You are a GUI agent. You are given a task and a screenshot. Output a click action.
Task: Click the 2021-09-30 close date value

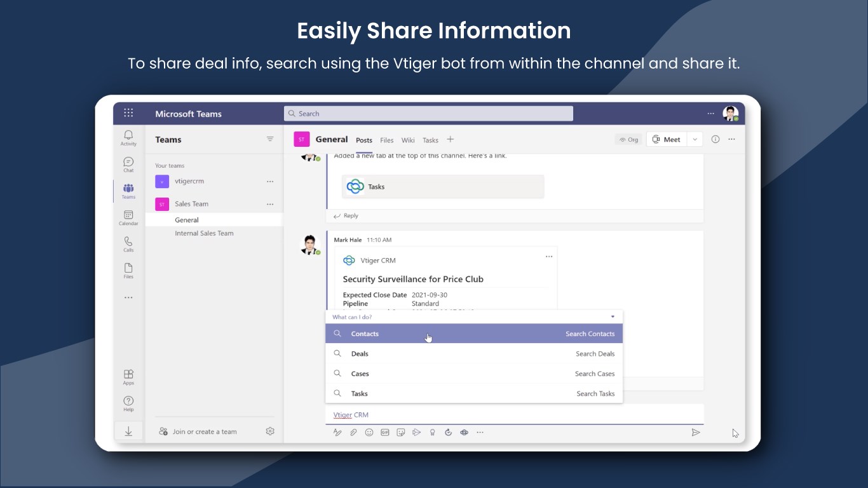click(x=430, y=295)
